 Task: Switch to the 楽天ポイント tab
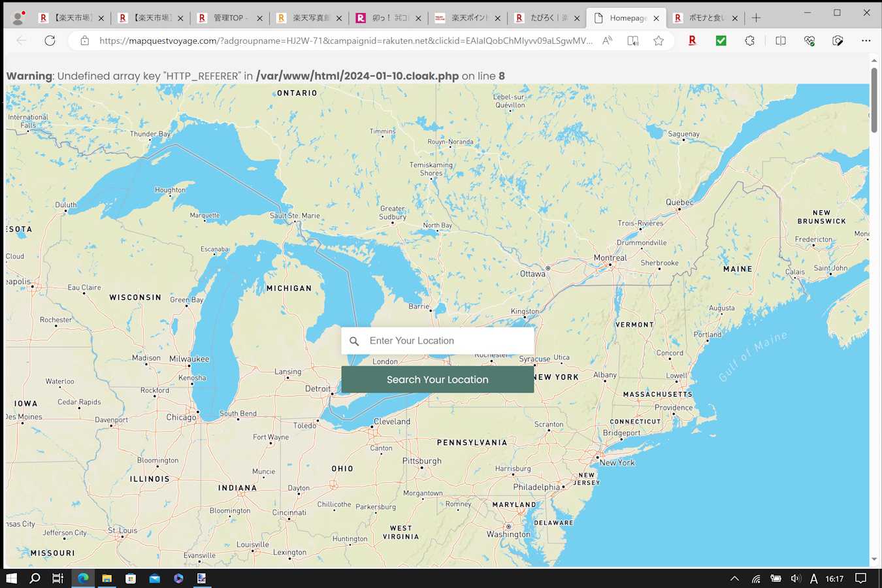467,18
